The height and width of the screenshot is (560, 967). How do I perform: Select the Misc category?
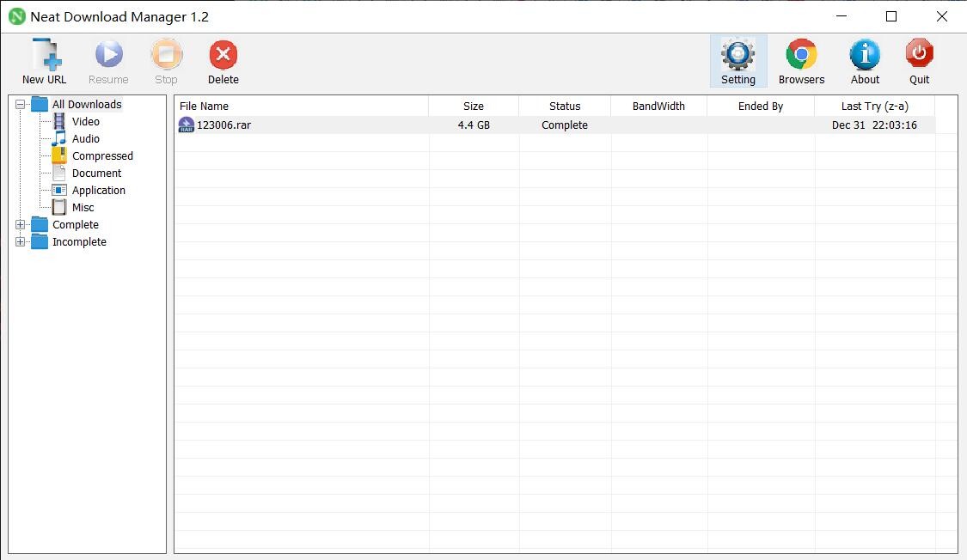click(83, 208)
